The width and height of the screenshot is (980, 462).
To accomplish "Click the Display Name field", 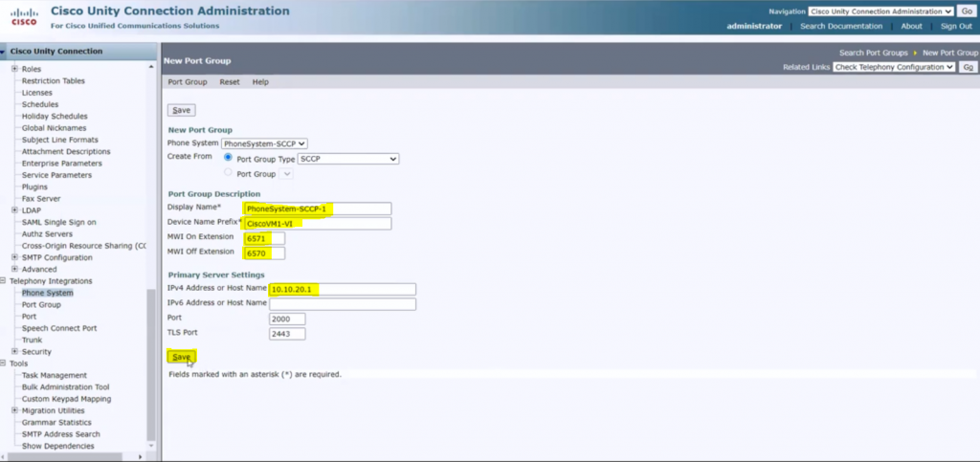I will pos(318,209).
